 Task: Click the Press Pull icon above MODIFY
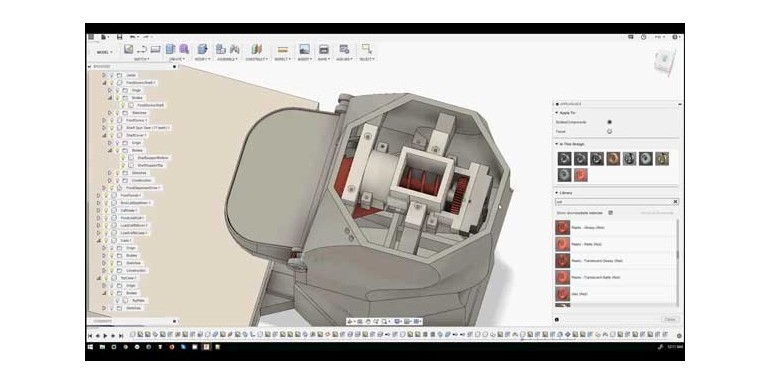(202, 49)
